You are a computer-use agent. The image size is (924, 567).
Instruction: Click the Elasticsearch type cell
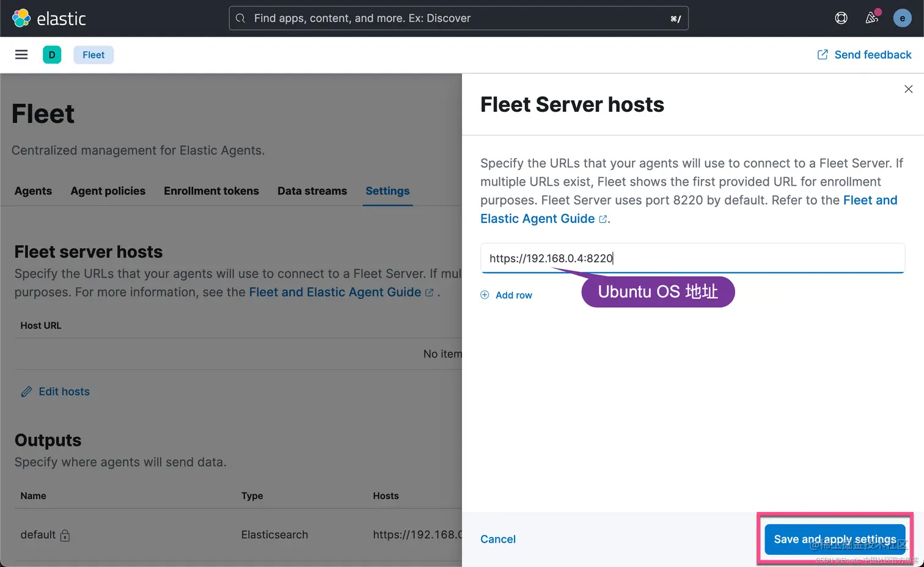pos(274,535)
